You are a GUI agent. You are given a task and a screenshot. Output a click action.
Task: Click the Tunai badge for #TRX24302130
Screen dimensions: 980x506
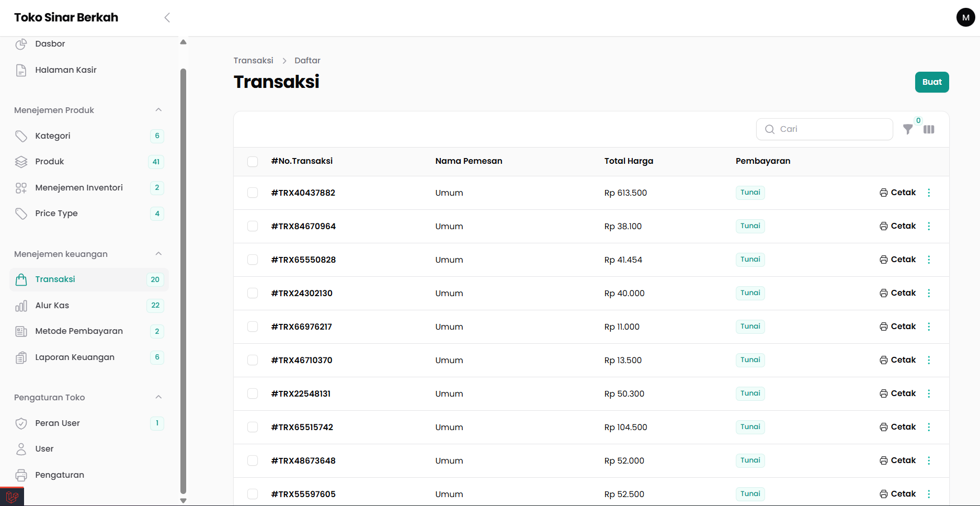(x=750, y=293)
